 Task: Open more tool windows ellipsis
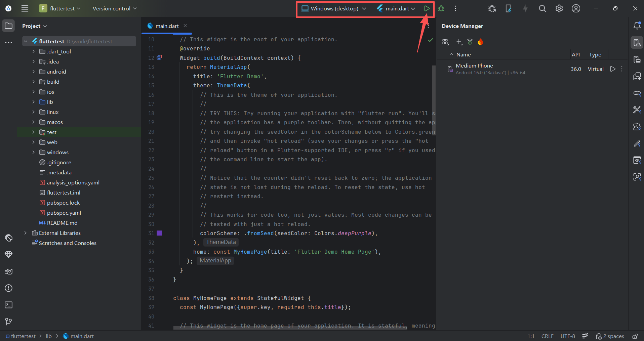pyautogui.click(x=9, y=43)
